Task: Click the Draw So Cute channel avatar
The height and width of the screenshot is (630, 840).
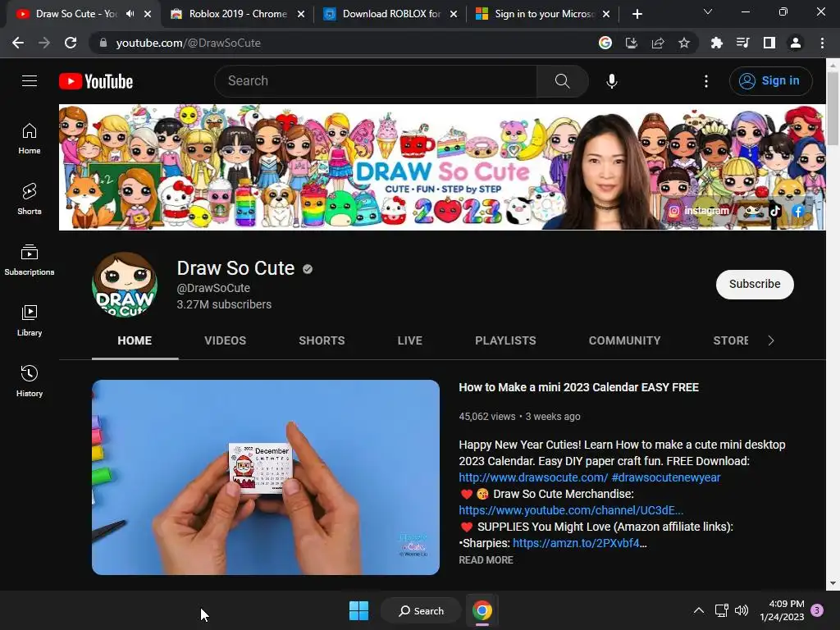Action: [125, 285]
